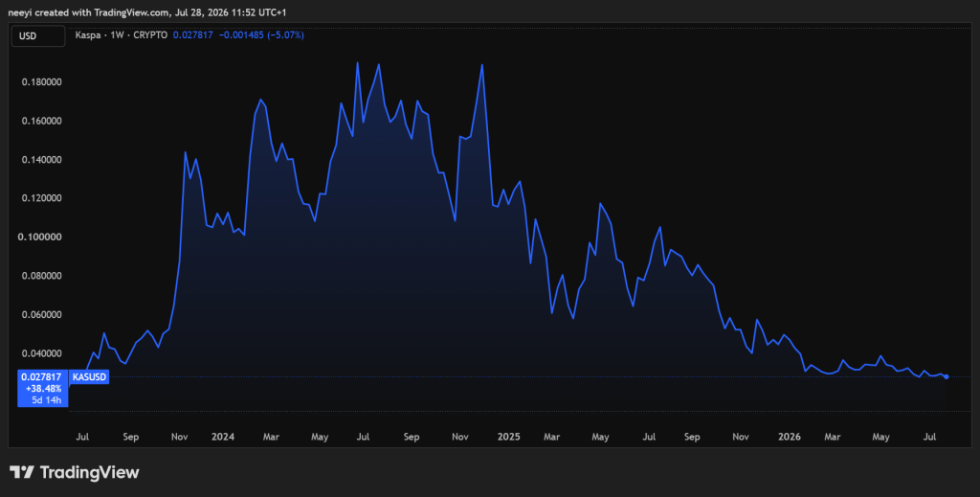Viewport: 980px width, 497px height.
Task: Click the 0.160000 price axis label
Action: 41,121
